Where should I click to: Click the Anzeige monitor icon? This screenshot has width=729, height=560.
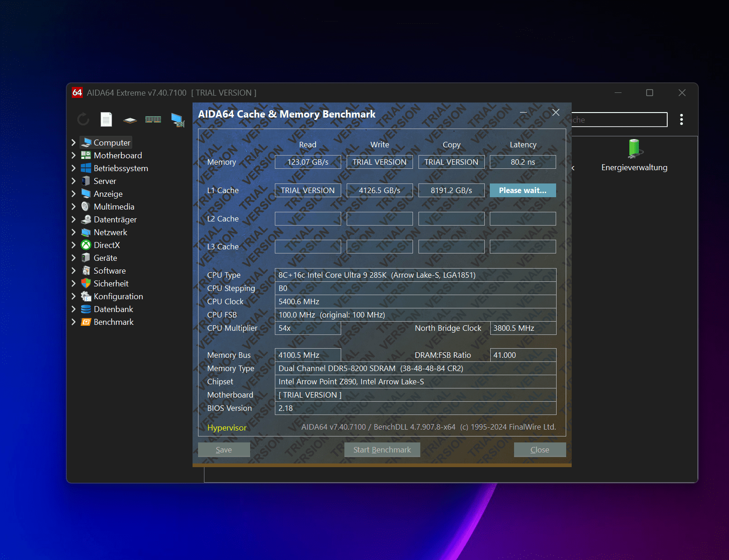coord(86,194)
